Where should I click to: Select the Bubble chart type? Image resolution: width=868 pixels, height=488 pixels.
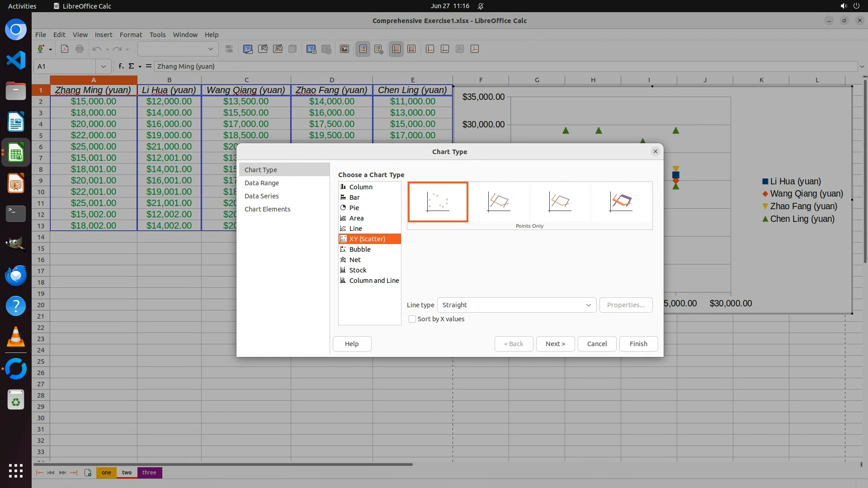360,249
